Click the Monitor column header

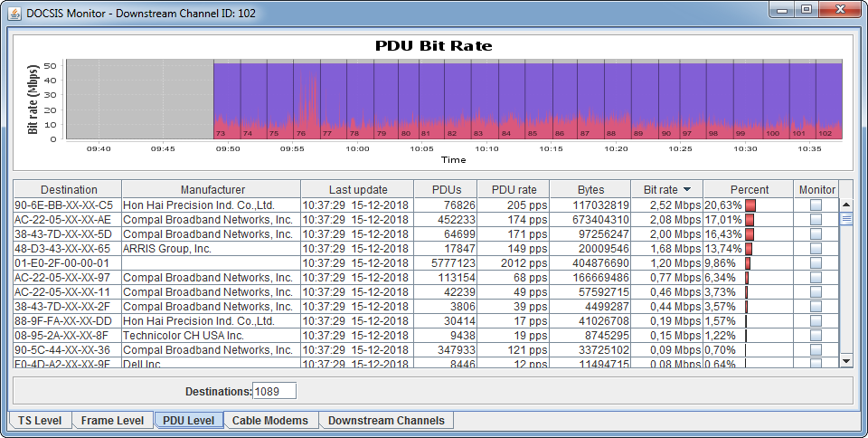pos(817,189)
